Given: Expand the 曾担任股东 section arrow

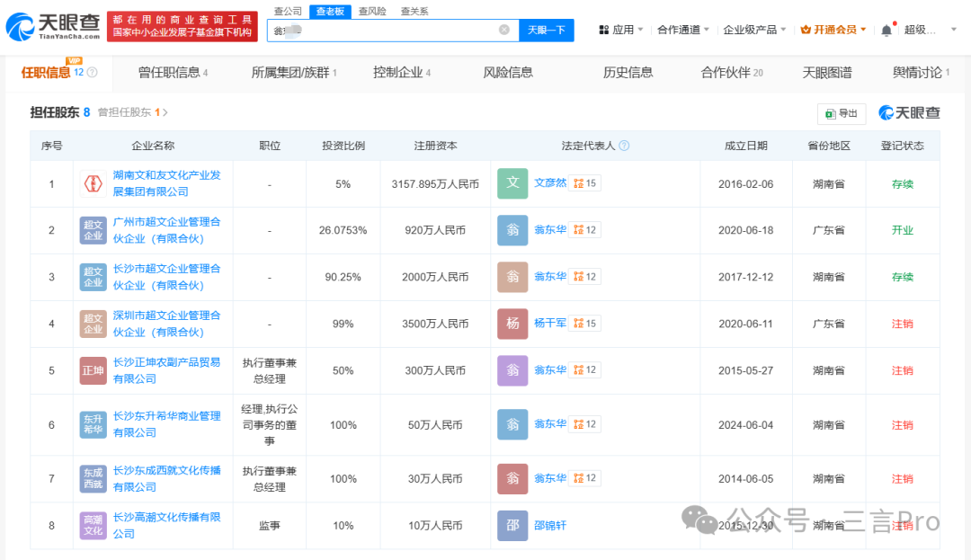Looking at the screenshot, I should click(165, 113).
